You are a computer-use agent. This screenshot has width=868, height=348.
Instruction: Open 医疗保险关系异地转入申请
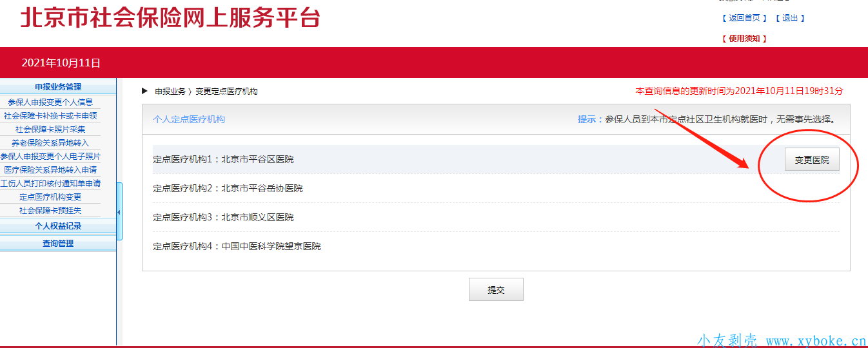click(x=50, y=170)
